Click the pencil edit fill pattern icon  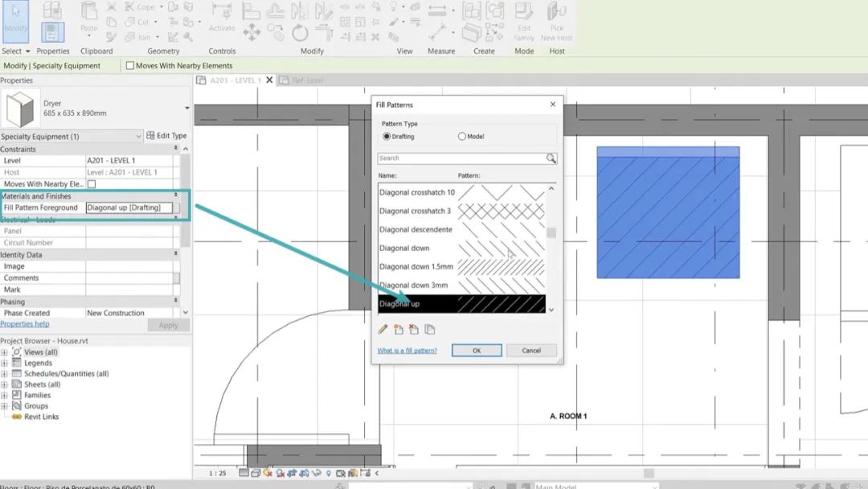pos(383,330)
